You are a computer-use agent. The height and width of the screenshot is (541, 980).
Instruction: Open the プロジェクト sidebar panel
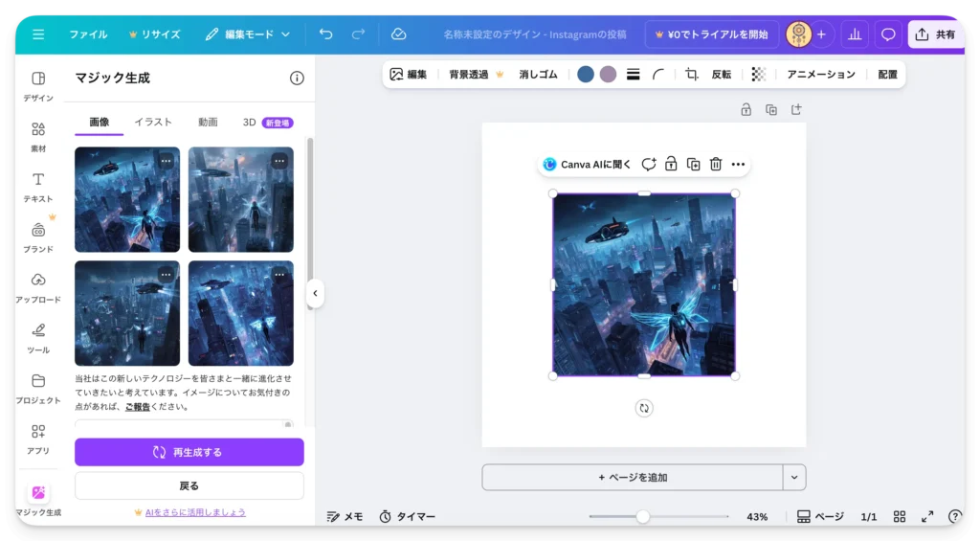point(38,389)
